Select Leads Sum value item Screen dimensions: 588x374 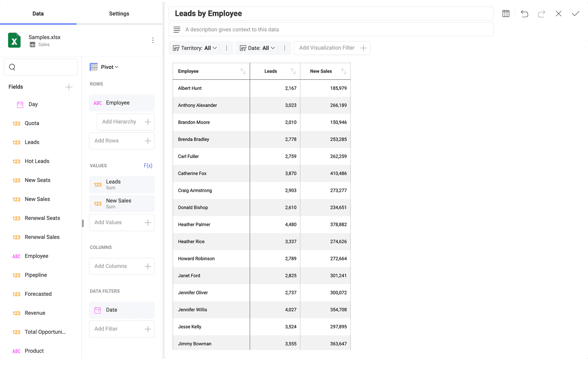point(122,185)
